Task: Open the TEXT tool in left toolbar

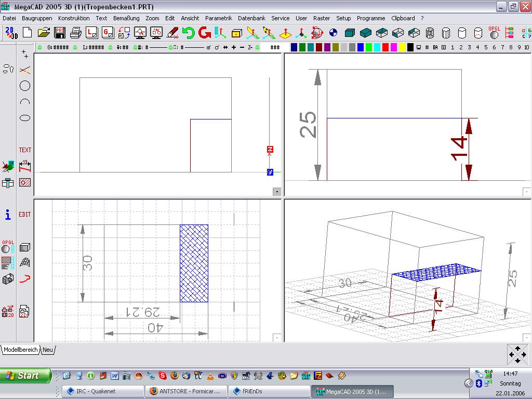Action: click(x=25, y=150)
